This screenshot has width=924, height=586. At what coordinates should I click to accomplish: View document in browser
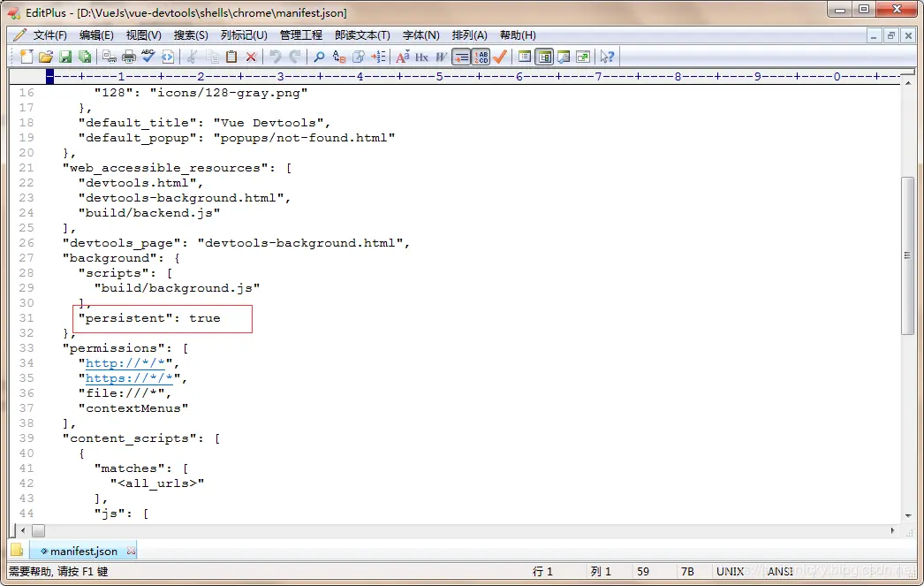click(x=168, y=57)
